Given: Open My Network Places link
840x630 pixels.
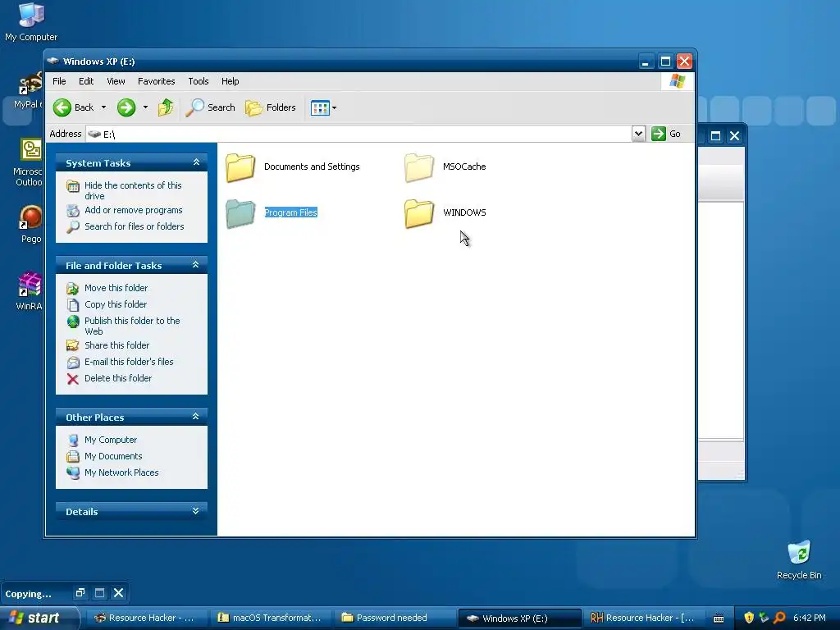Looking at the screenshot, I should pos(121,472).
